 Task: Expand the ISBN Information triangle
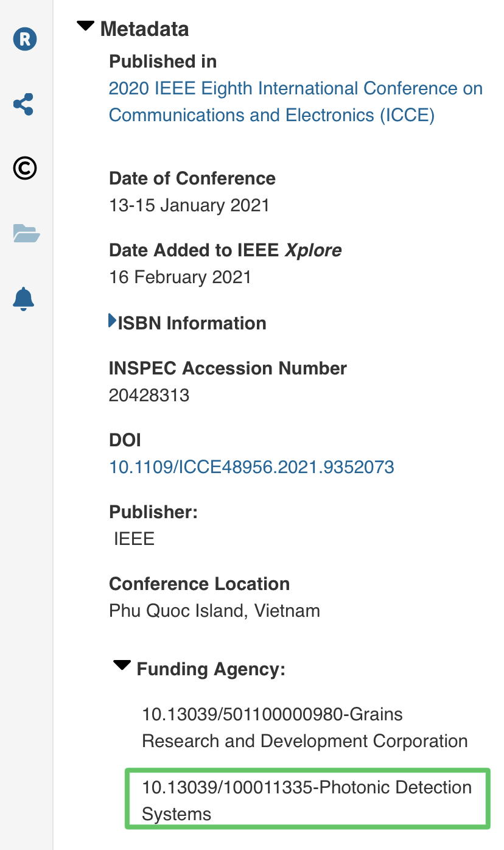tap(112, 321)
